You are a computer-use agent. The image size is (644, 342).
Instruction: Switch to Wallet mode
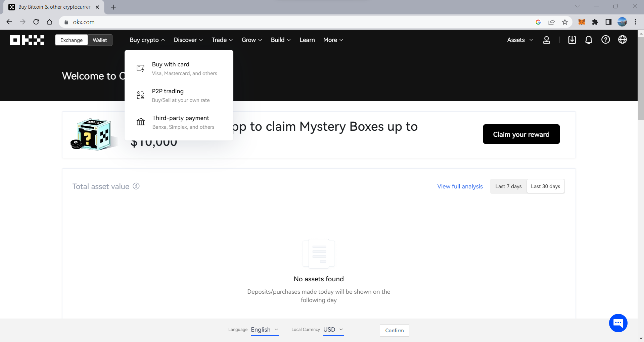[x=100, y=40]
